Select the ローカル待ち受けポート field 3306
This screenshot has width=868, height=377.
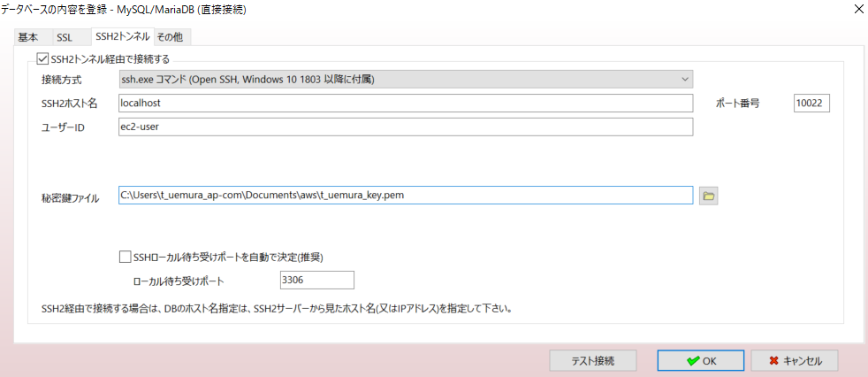[317, 281]
